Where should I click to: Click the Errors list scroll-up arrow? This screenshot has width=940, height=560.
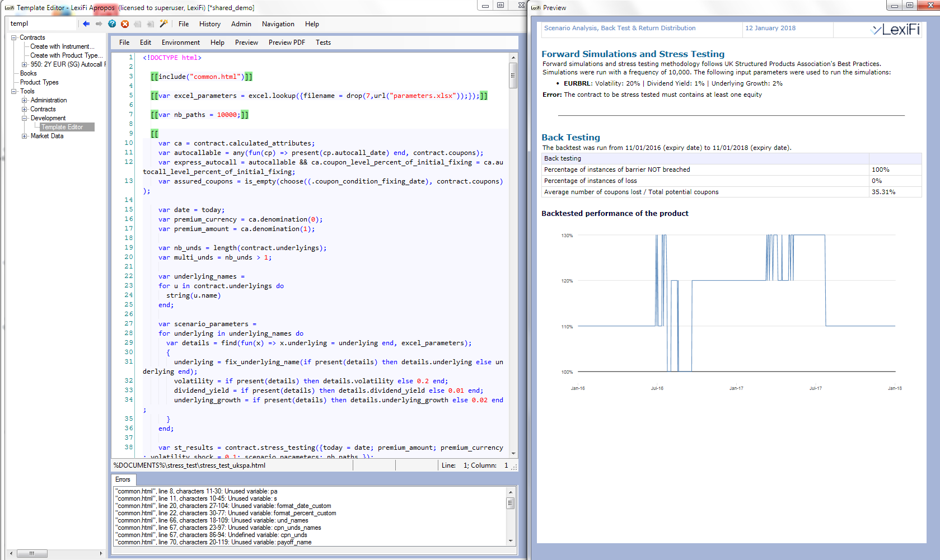[x=511, y=492]
